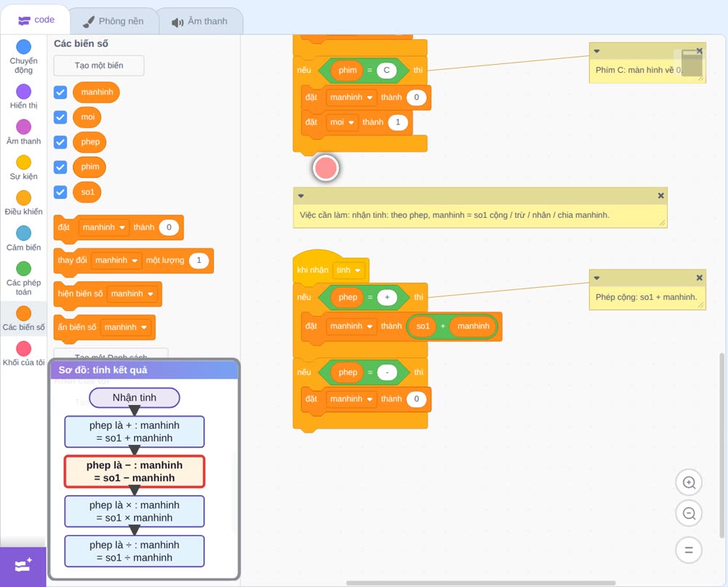
Task: Open variable dropdown in hiện biến số block
Action: click(x=132, y=294)
